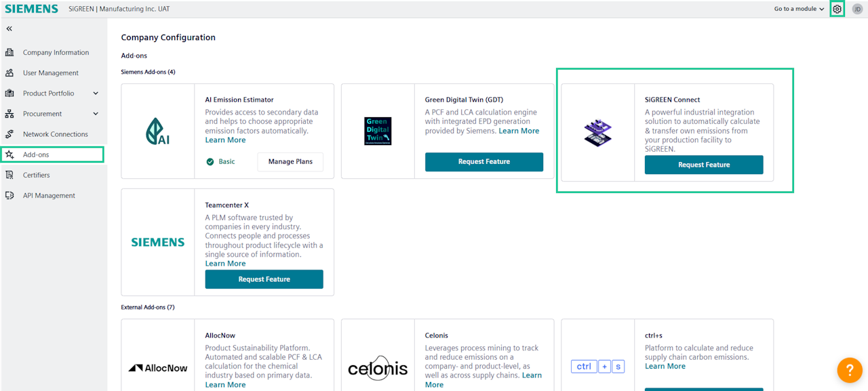The height and width of the screenshot is (391, 868).
Task: Open Learn More link for Teamcenter X
Action: pyautogui.click(x=225, y=264)
